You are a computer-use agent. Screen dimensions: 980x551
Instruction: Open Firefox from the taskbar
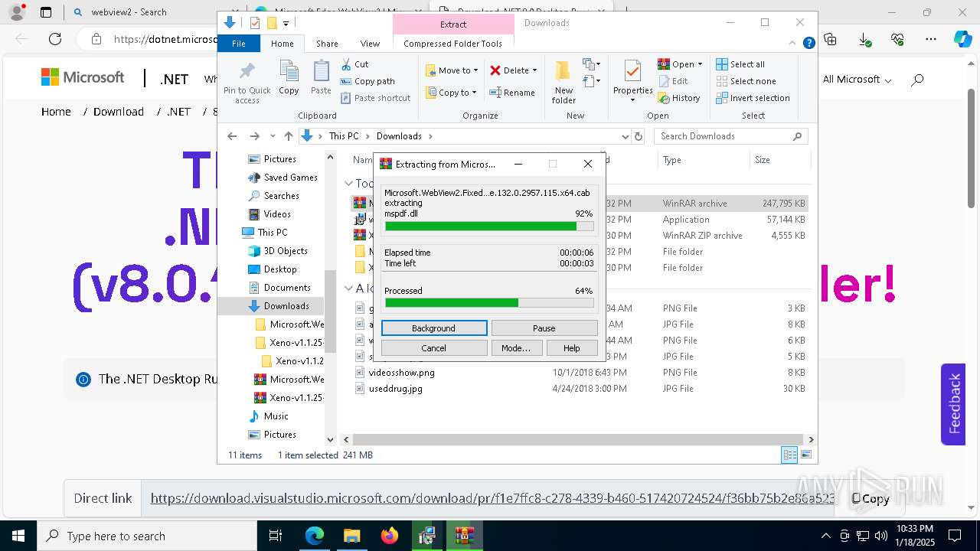coord(390,536)
